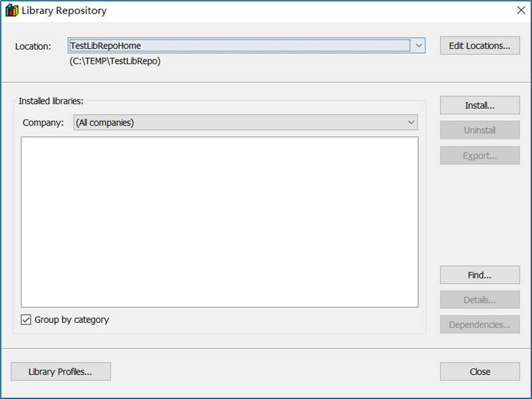Viewport: 532px width, 399px height.
Task: Toggle the Group by category checkbox
Action: [x=26, y=319]
